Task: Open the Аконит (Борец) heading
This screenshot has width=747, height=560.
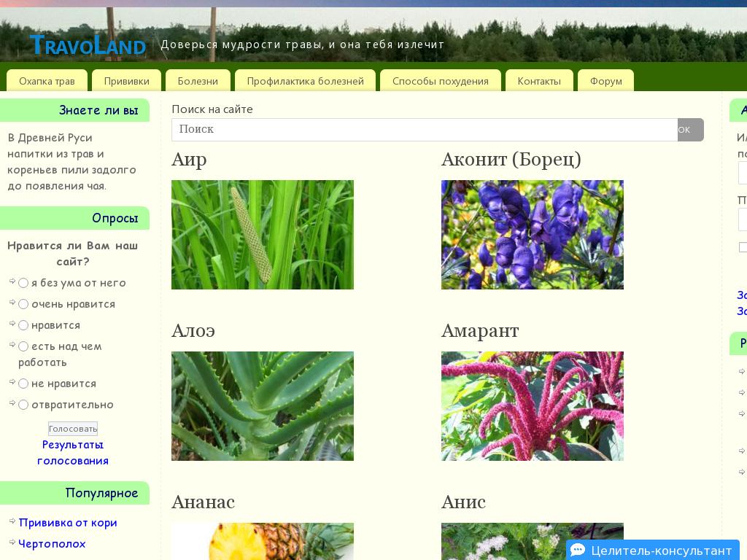Action: (x=511, y=160)
